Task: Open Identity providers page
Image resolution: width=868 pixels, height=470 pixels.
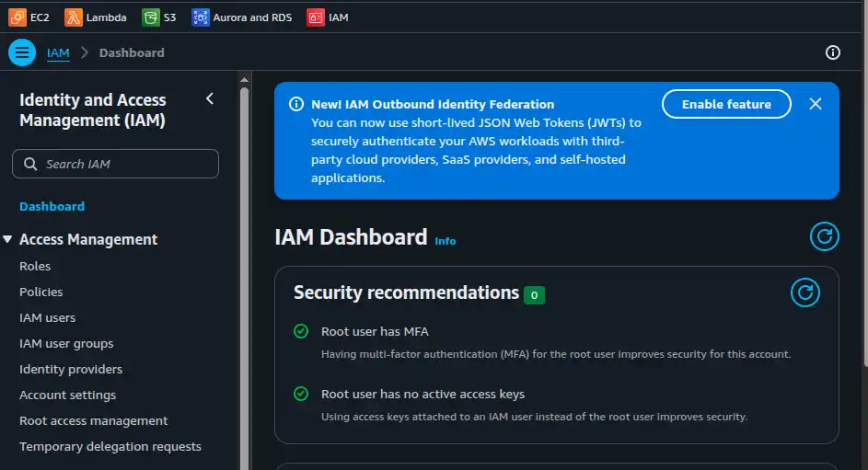Action: coord(71,370)
